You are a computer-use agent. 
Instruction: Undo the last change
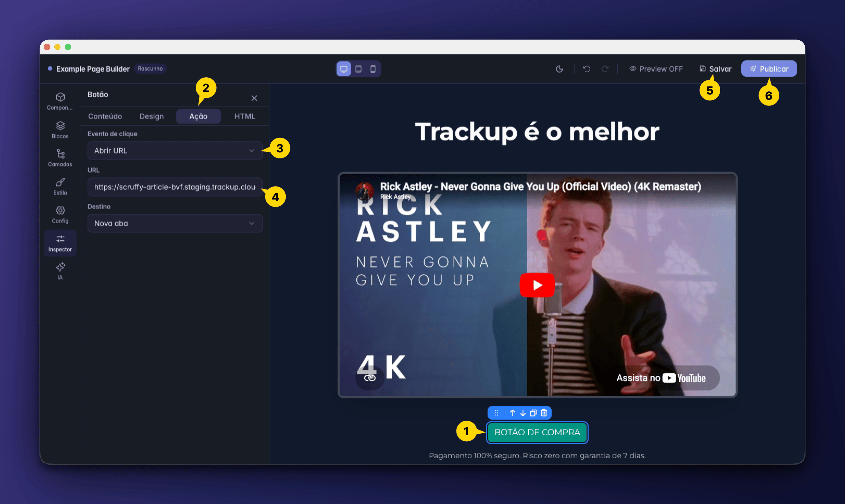pyautogui.click(x=587, y=69)
